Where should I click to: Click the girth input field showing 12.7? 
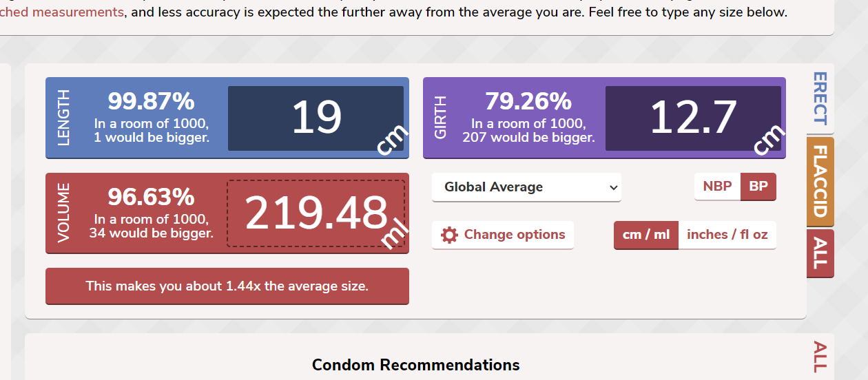(693, 118)
